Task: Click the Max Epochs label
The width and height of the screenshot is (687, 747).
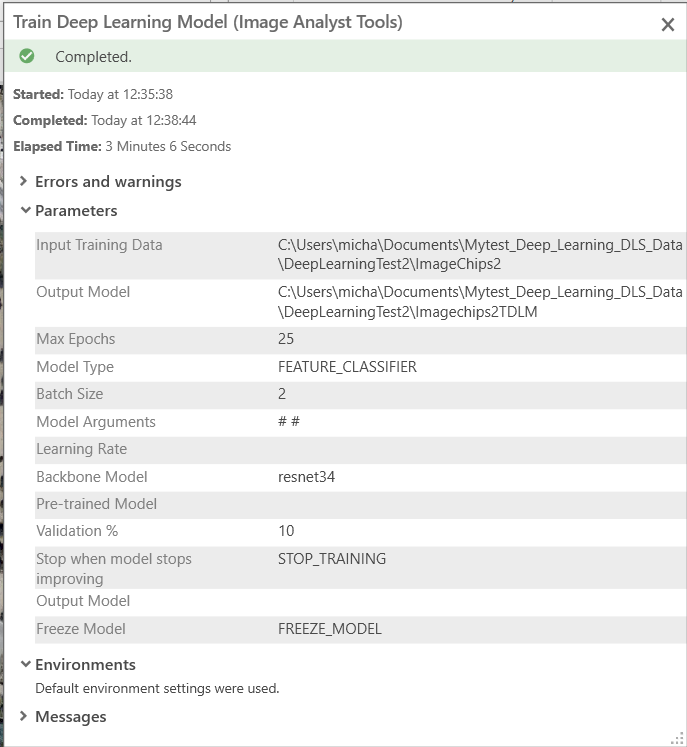Action: 76,339
